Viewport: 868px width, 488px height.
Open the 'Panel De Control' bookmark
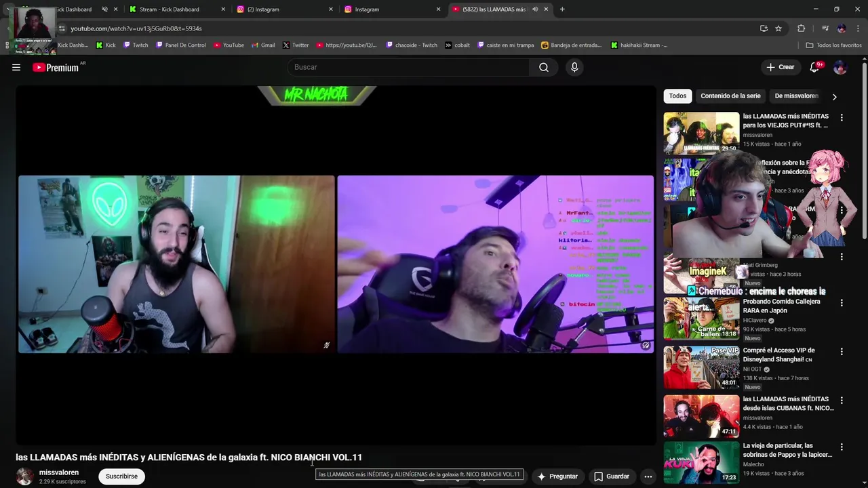click(180, 45)
